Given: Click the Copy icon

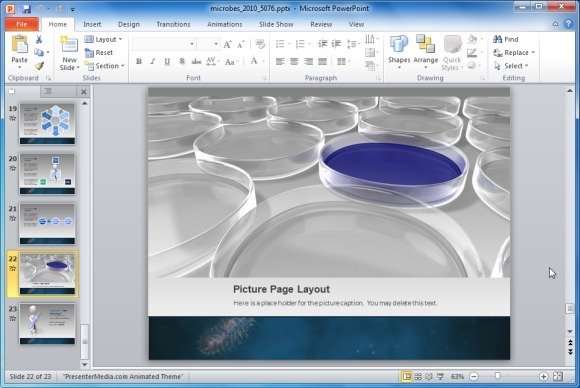Looking at the screenshot, I should point(39,52).
